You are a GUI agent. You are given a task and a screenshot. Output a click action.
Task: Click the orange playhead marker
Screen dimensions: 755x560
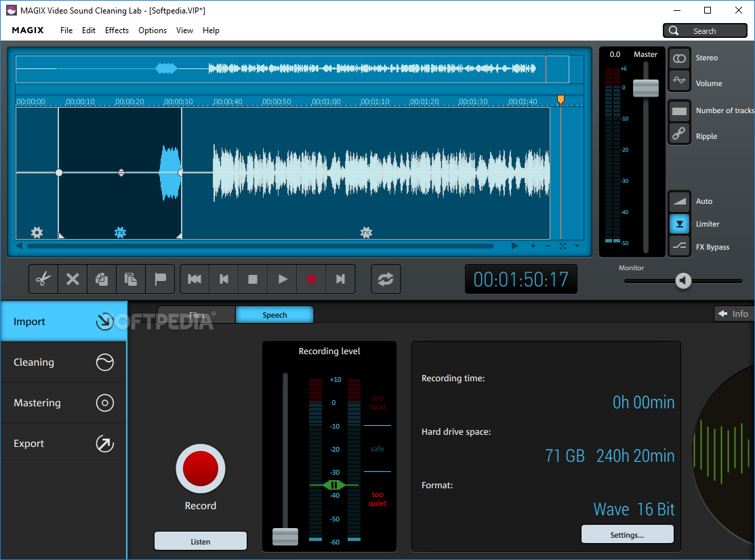pos(560,100)
